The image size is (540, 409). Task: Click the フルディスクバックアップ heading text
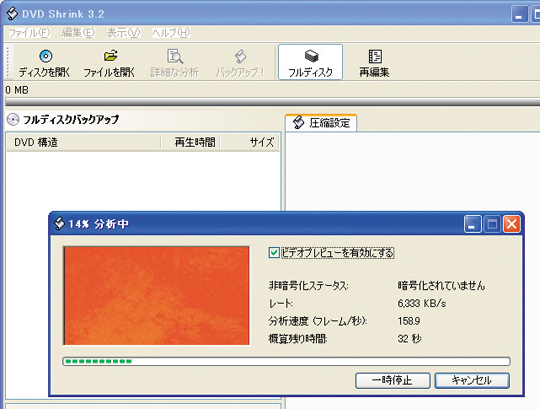tap(71, 119)
